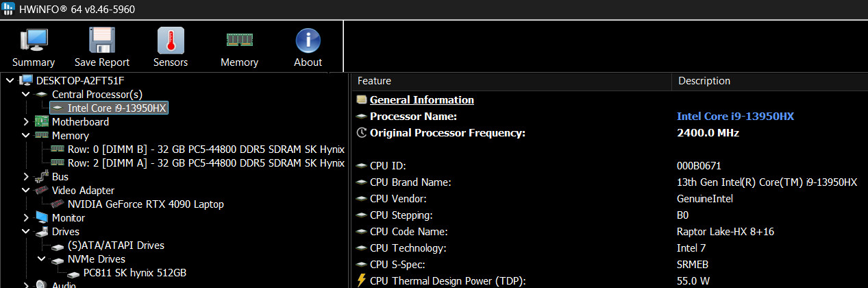Open the Summary toolbar icon
Image resolution: width=868 pixels, height=288 pixels.
[x=34, y=40]
